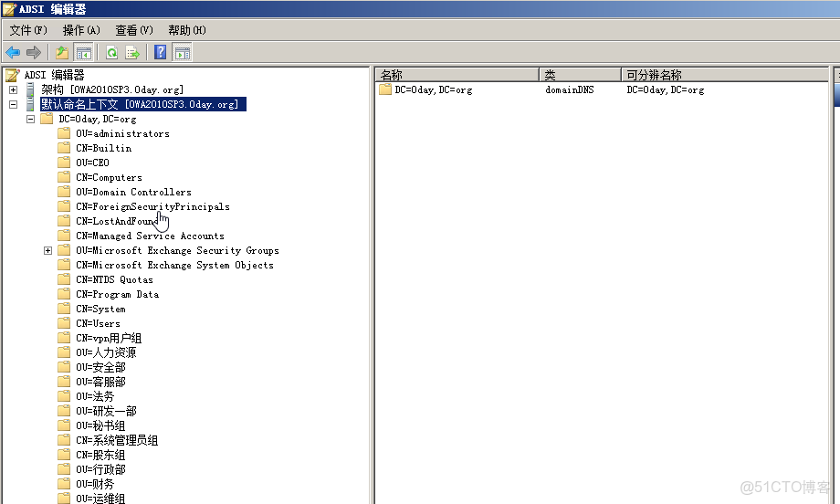Click the Back arrow toolbar icon
Image resolution: width=840 pixels, height=504 pixels.
click(13, 52)
